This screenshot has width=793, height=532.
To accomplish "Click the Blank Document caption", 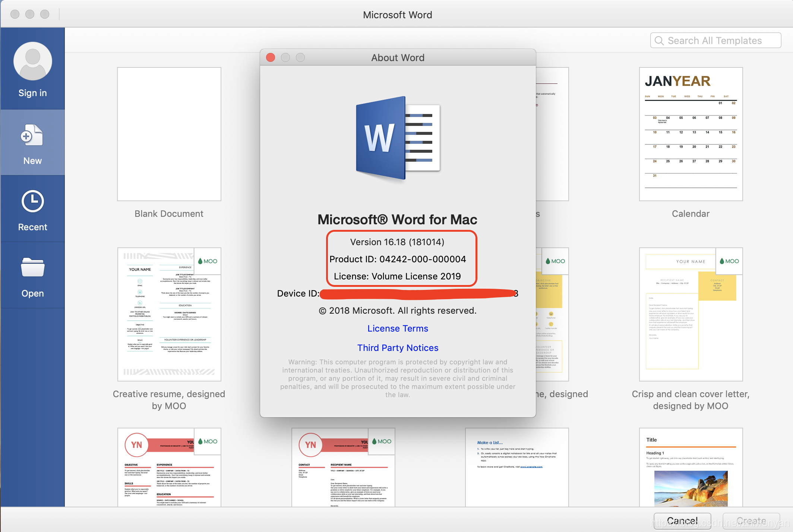I will tap(169, 214).
